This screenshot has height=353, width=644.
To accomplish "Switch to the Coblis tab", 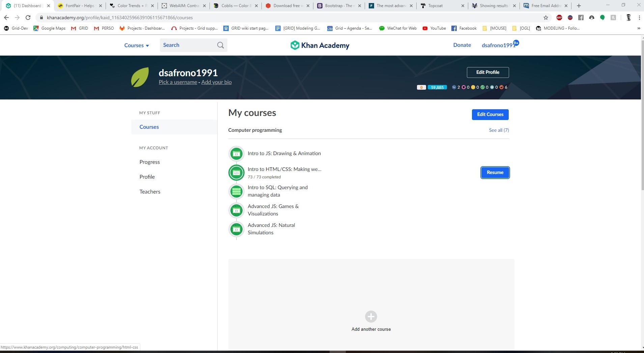I will (x=235, y=6).
